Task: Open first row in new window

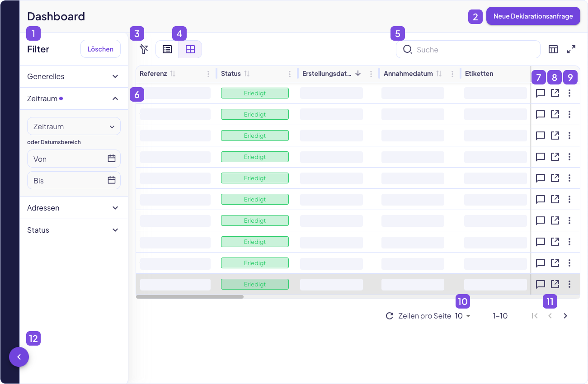Action: point(555,94)
